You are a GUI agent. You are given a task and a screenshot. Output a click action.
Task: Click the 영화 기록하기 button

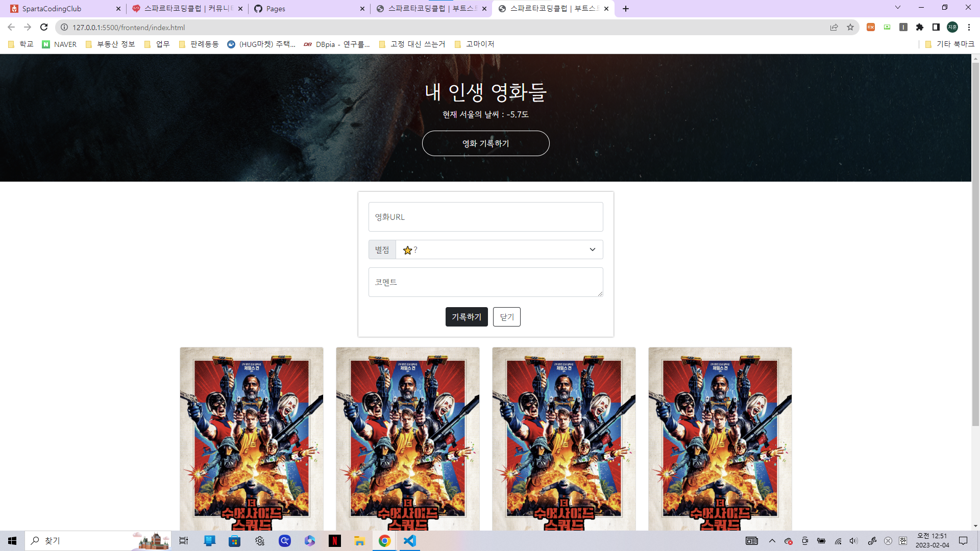coord(485,143)
